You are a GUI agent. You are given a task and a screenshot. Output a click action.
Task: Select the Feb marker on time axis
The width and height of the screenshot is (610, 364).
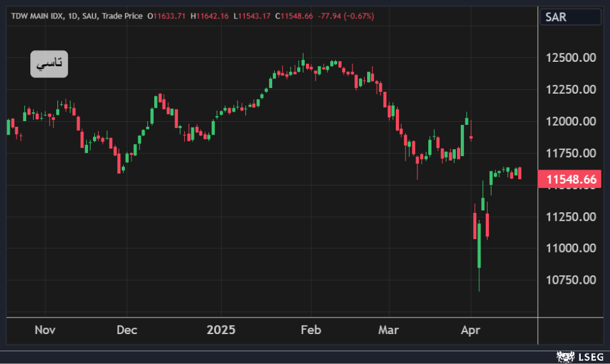[x=310, y=330]
